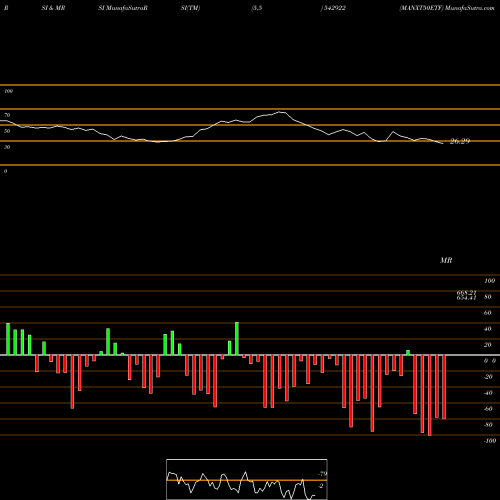The height and width of the screenshot is (500, 500).
Task: Click the 'SI(TM)' header text
Action: click(x=190, y=8)
